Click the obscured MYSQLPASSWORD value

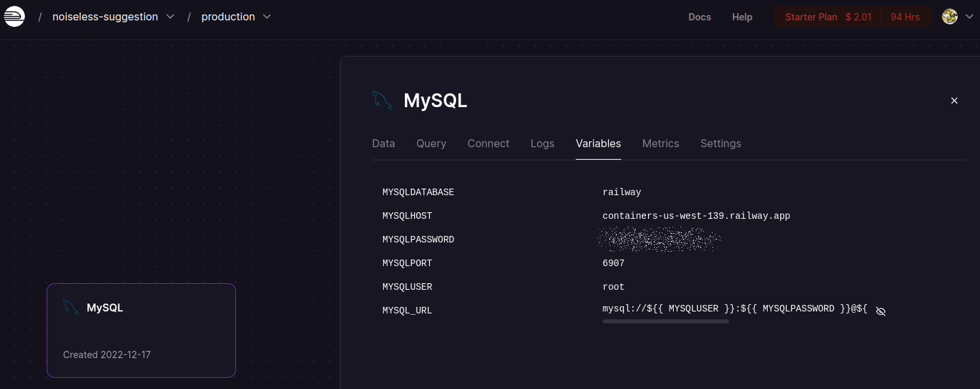pos(659,239)
